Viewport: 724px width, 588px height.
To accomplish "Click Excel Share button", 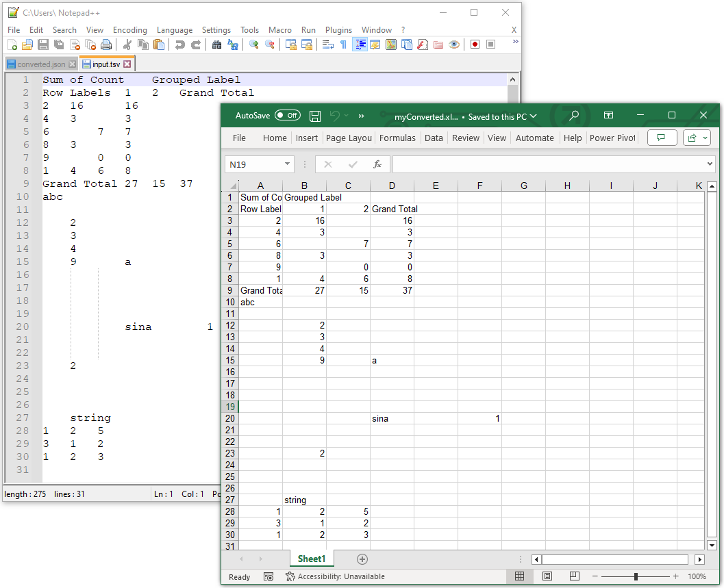I will [692, 138].
